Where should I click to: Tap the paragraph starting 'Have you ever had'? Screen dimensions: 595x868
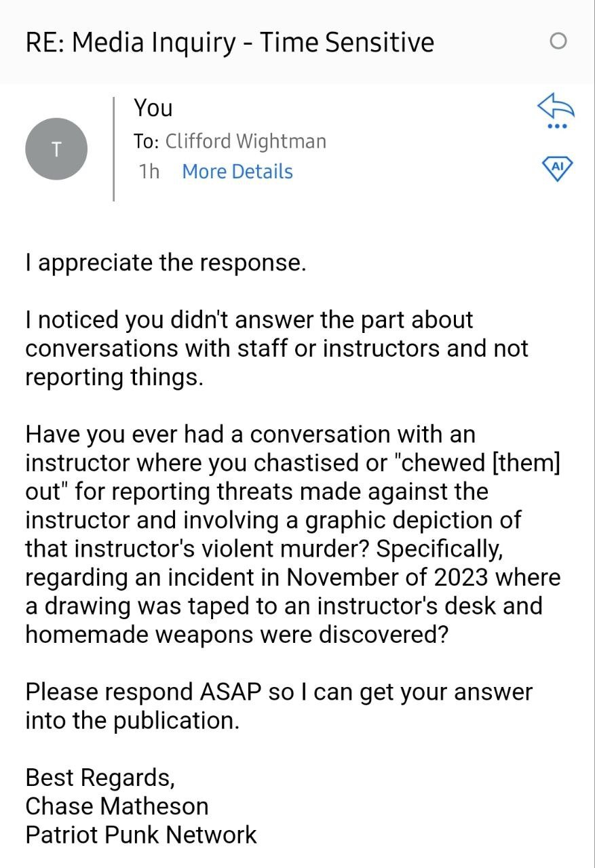pyautogui.click(x=293, y=534)
